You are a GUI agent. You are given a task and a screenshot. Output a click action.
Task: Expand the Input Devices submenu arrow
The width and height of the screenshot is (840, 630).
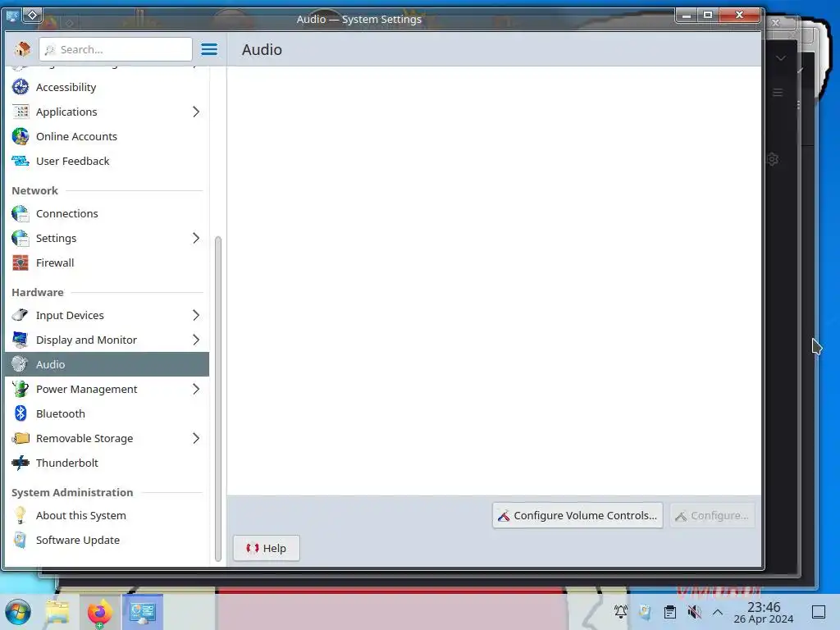(x=196, y=315)
